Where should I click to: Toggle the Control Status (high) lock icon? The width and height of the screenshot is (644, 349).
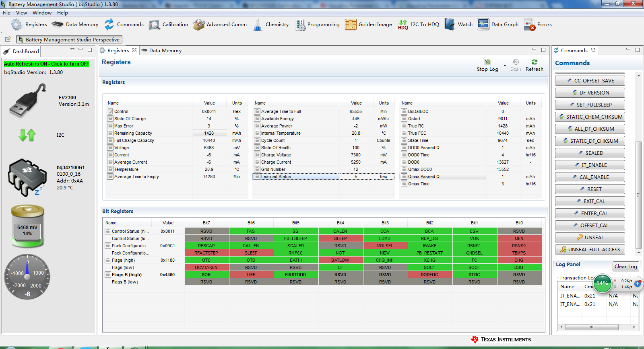coord(108,231)
